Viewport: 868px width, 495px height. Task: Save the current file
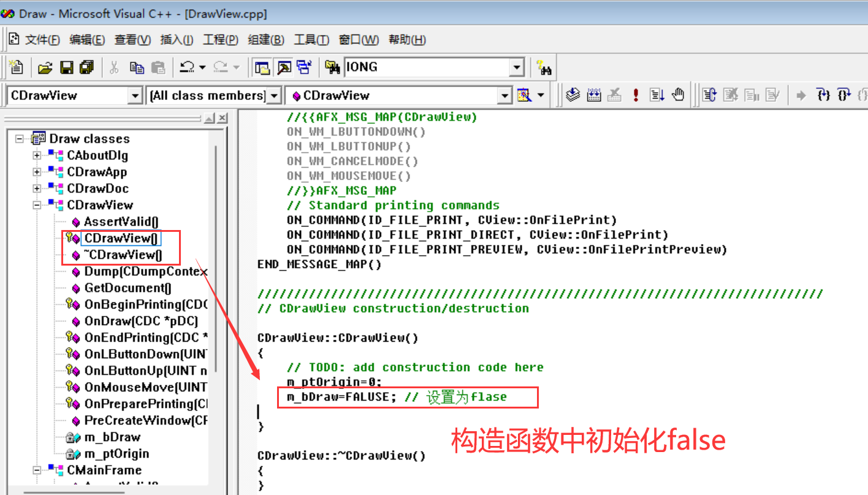coord(66,67)
